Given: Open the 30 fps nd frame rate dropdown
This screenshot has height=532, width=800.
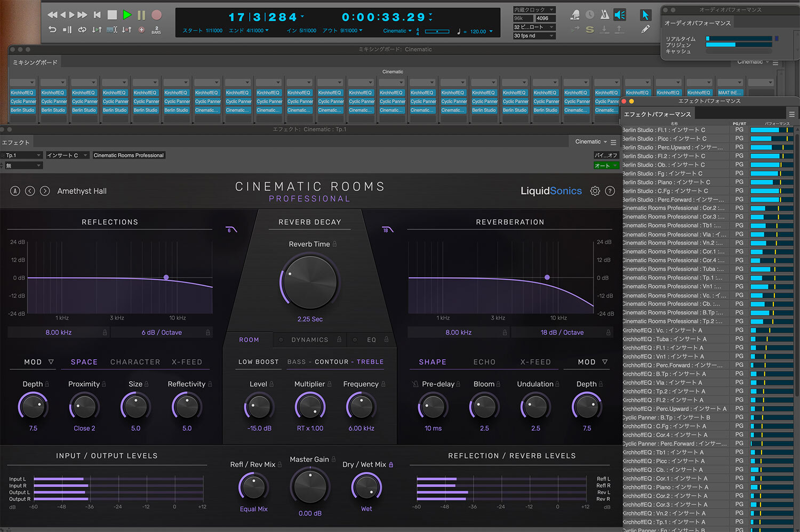Looking at the screenshot, I should [534, 36].
